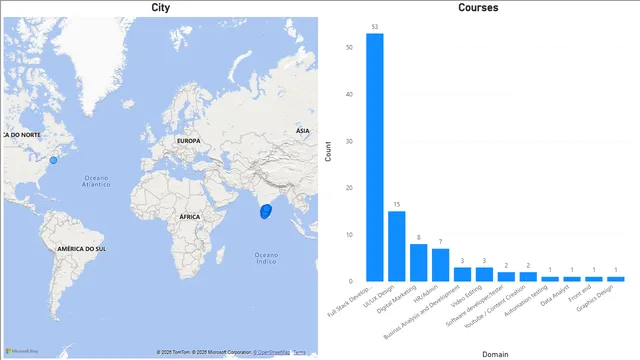Image resolution: width=640 pixels, height=360 pixels.
Task: Click the 'Digital Marketing' axis label
Action: 396,299
